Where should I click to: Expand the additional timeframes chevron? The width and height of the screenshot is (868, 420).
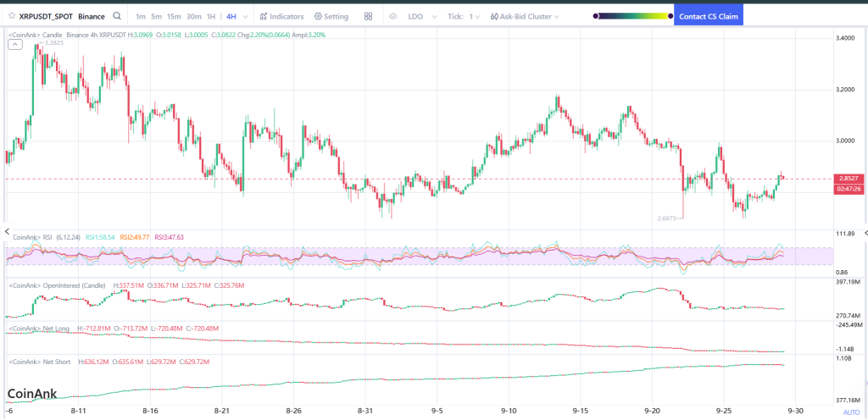click(x=245, y=17)
